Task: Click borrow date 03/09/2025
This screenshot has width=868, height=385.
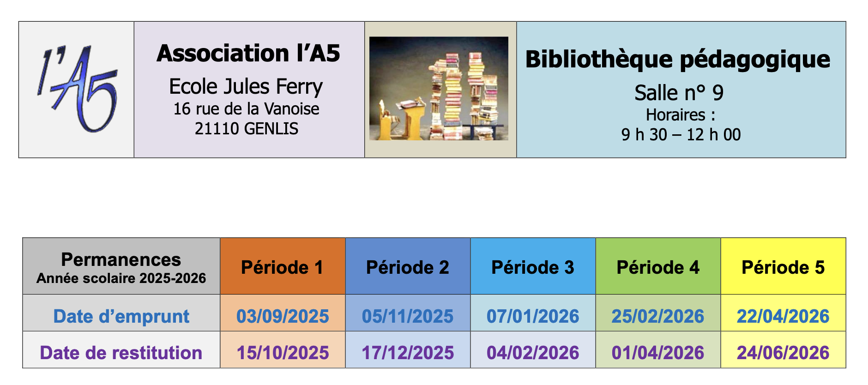Action: coord(283,316)
